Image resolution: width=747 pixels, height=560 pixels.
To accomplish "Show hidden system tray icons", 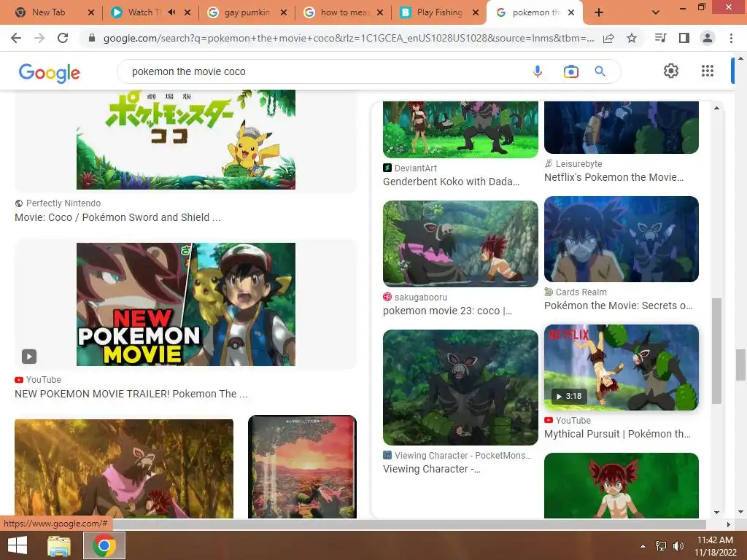I will [x=643, y=546].
